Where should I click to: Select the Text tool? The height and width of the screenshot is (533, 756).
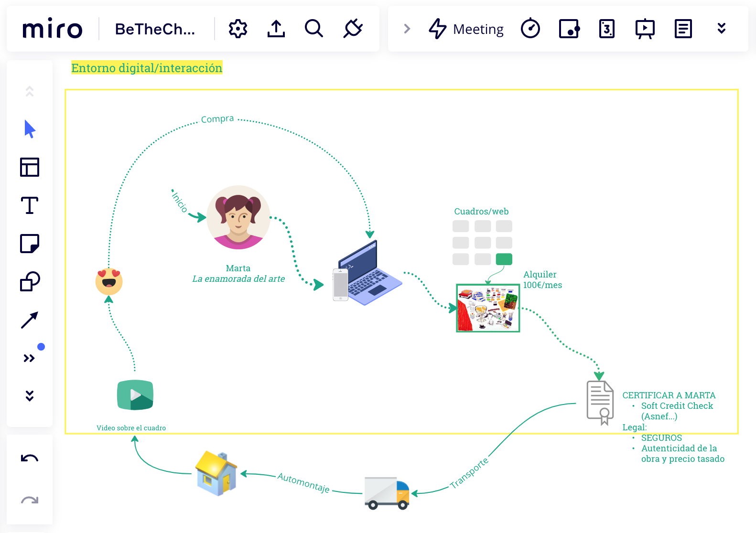click(x=30, y=205)
